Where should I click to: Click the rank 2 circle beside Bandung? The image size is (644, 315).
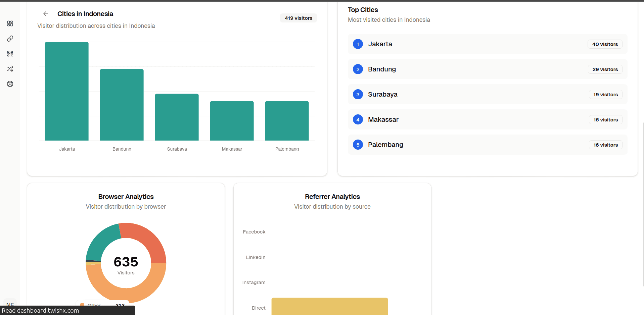point(358,69)
